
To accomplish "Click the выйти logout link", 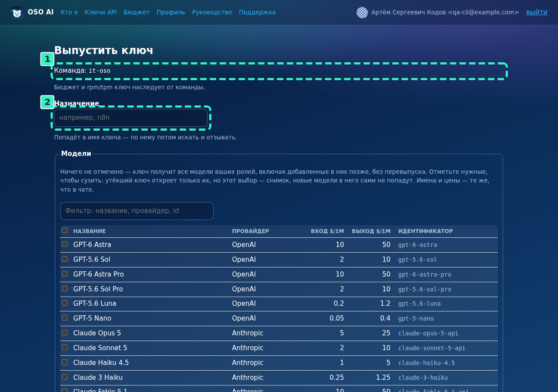I will (537, 12).
